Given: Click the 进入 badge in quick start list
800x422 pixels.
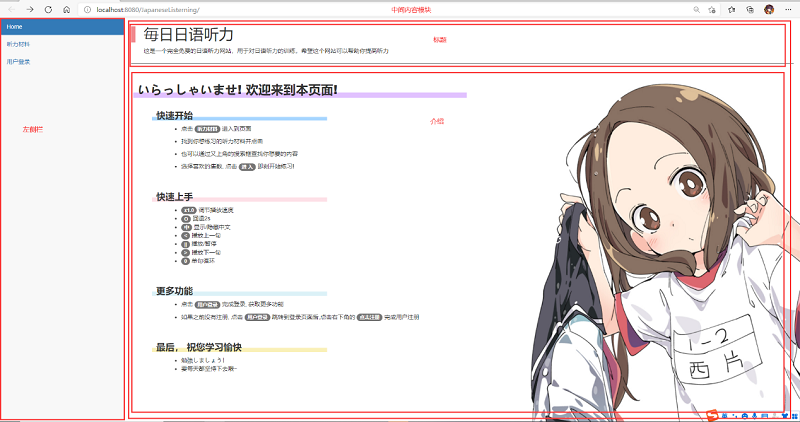Looking at the screenshot, I should pos(246,167).
